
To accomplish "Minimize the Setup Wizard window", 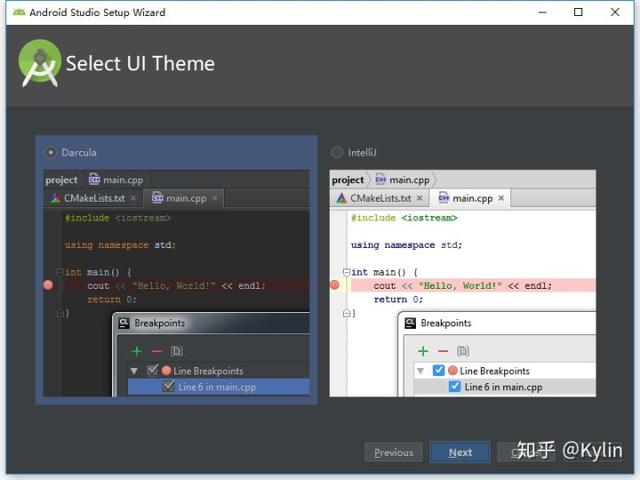I will click(x=542, y=12).
